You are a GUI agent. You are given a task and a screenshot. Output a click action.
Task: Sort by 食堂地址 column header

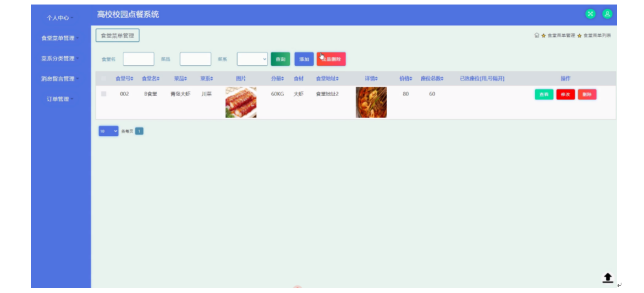pyautogui.click(x=327, y=78)
